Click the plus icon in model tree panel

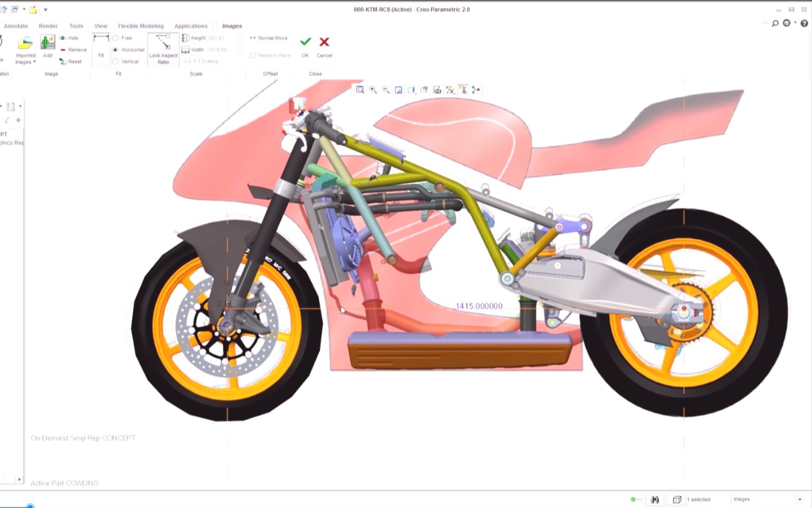(x=18, y=120)
